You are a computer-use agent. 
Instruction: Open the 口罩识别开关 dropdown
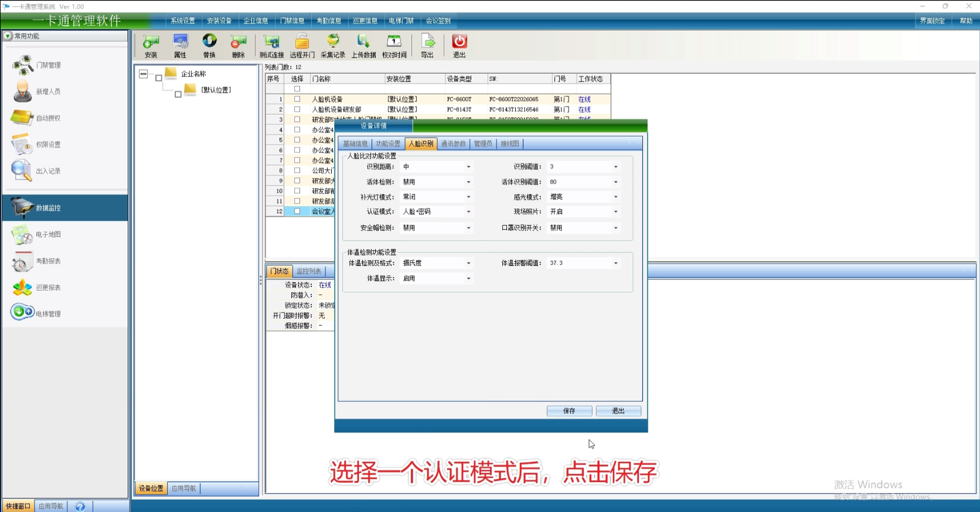(x=615, y=228)
